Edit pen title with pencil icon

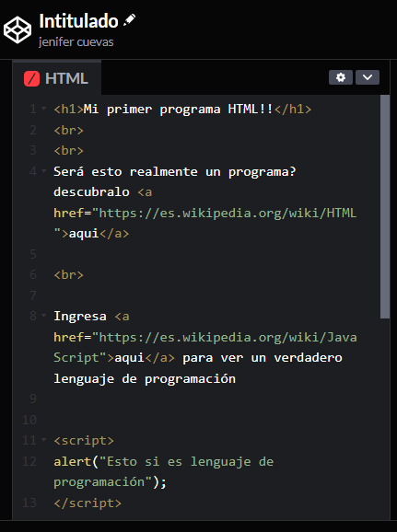coord(129,20)
